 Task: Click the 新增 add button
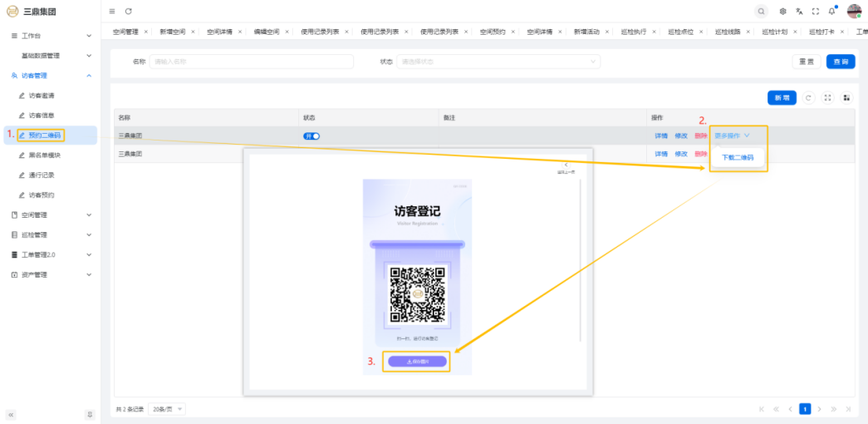(x=782, y=98)
